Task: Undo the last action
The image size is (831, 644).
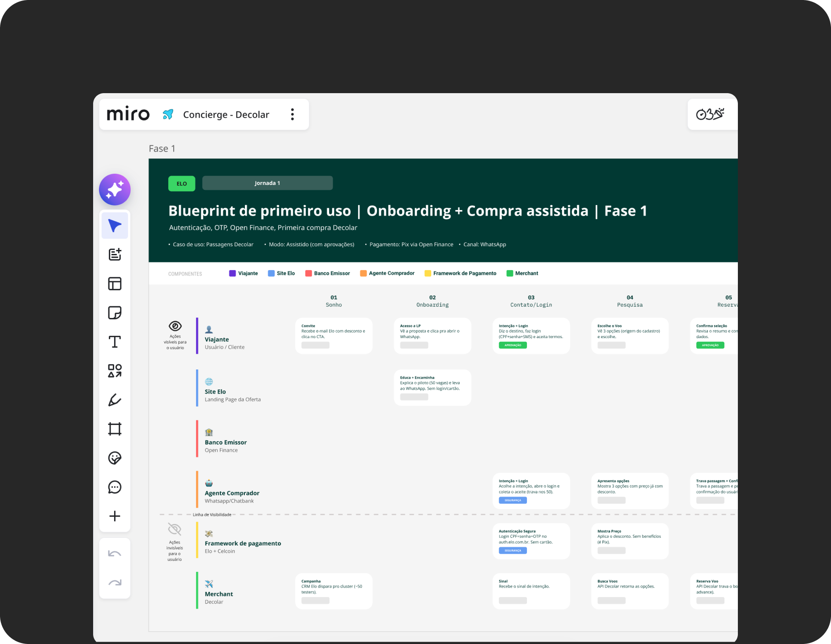Action: (x=115, y=554)
